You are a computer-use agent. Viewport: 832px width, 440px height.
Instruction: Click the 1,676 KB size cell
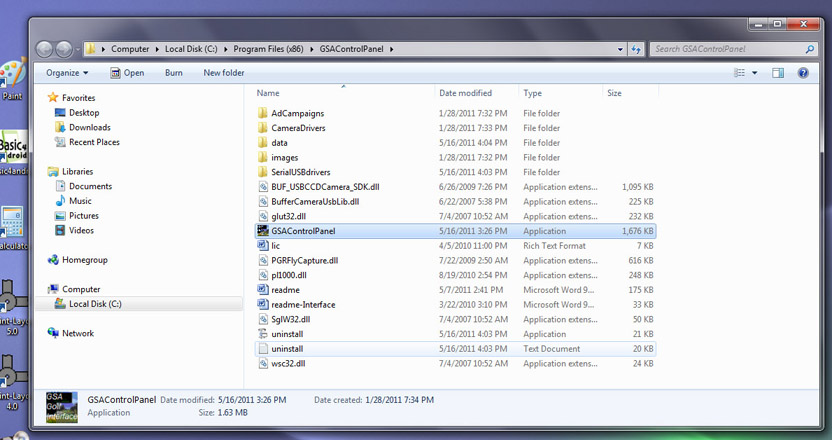(x=637, y=231)
